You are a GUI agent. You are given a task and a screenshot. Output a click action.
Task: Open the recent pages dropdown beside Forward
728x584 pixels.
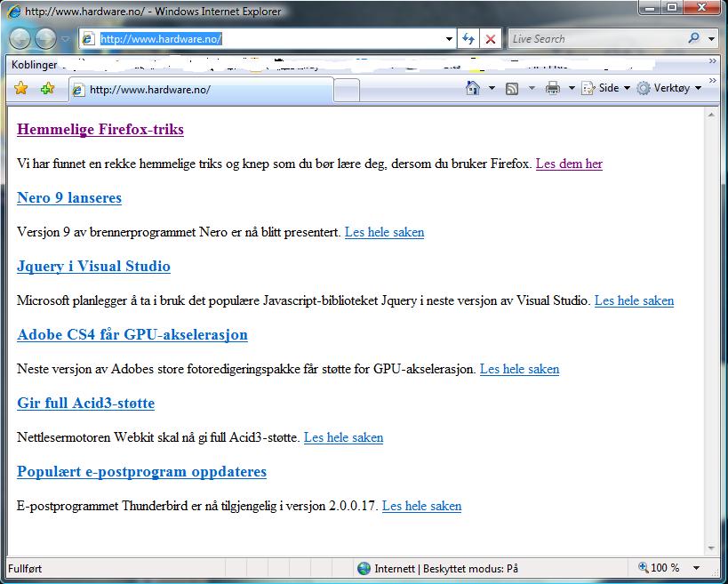[x=65, y=39]
